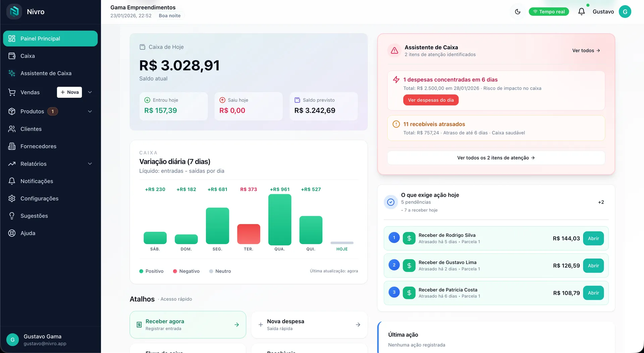Click number 2 badge on Gustavo Lima row
This screenshot has height=353, width=644.
click(x=394, y=265)
